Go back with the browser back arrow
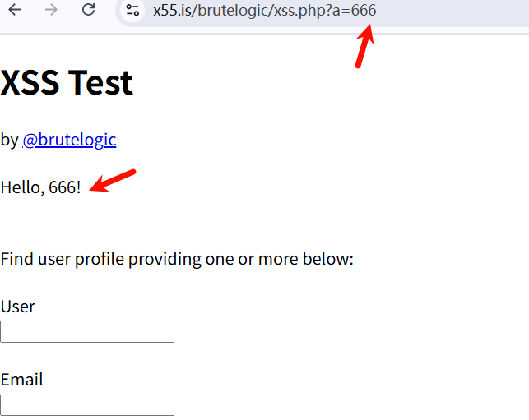This screenshot has width=529, height=420. (15, 10)
